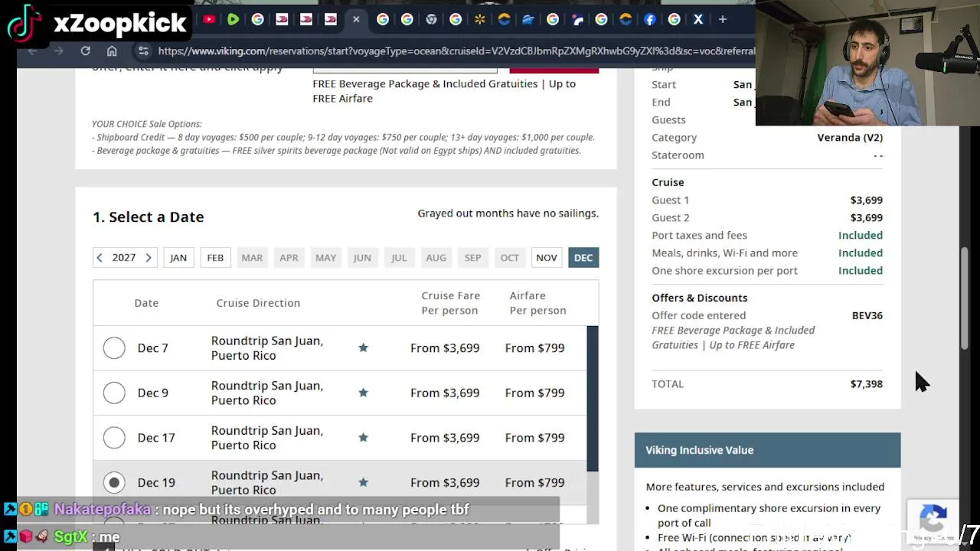
Task: Click the Dec 9 'From $3,699' cruise fare
Action: pos(445,393)
